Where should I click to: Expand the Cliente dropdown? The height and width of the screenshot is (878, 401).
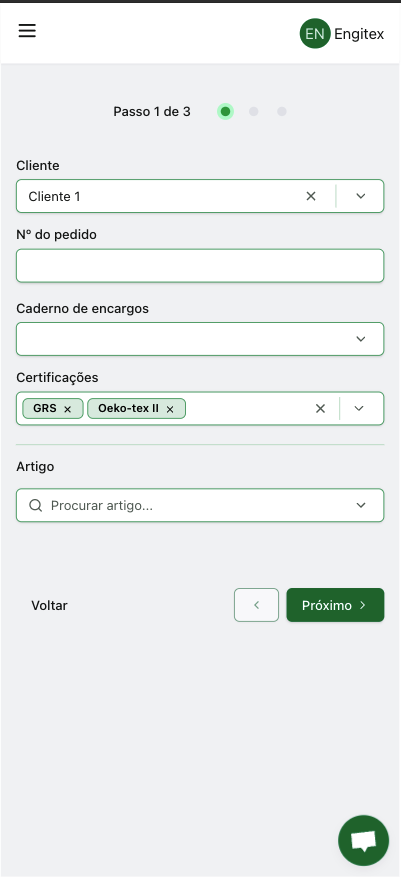coord(361,196)
